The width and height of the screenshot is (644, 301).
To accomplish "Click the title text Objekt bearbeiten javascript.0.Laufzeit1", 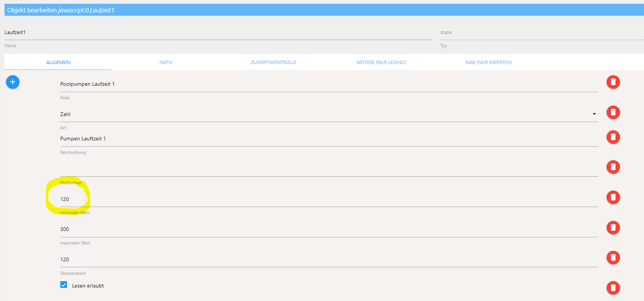I will tap(61, 10).
